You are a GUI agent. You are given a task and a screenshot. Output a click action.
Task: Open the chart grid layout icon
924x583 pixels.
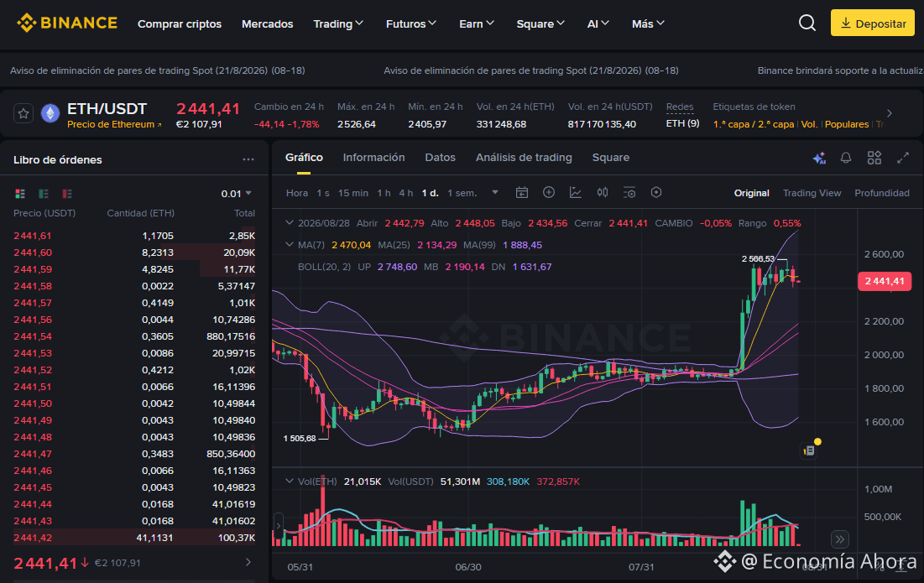point(874,158)
